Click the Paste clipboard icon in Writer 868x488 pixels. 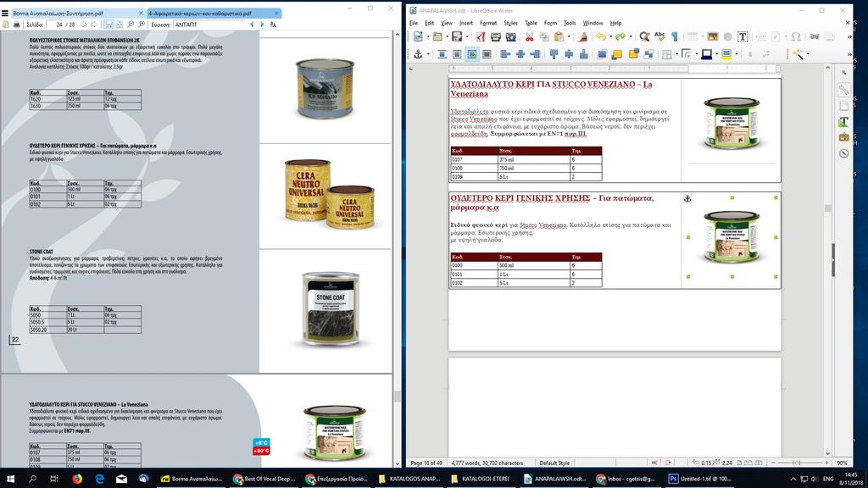(559, 36)
